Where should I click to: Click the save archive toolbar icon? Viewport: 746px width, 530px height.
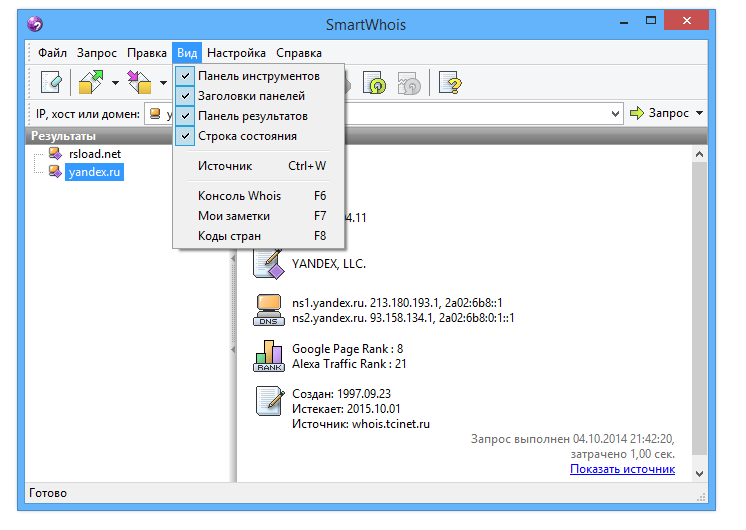[139, 83]
